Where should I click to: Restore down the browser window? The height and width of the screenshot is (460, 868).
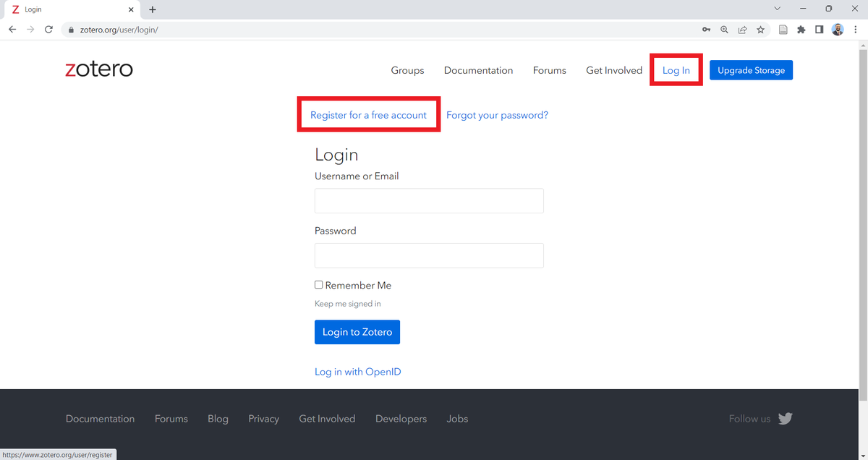pos(829,9)
